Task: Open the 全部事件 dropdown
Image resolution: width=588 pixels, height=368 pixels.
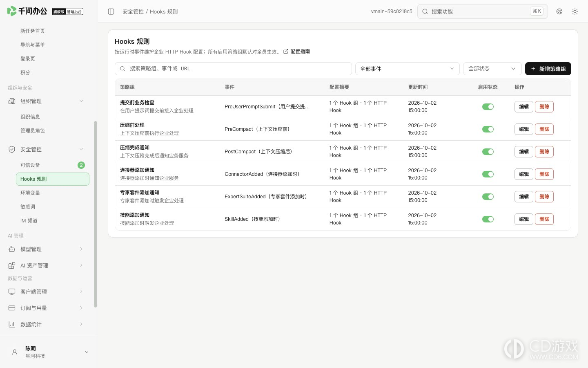Action: click(407, 69)
